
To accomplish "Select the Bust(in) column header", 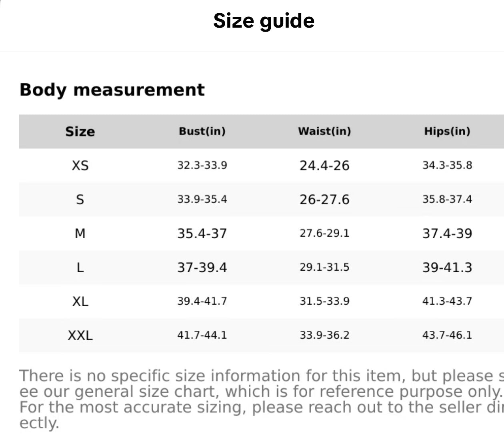I will coord(202,131).
